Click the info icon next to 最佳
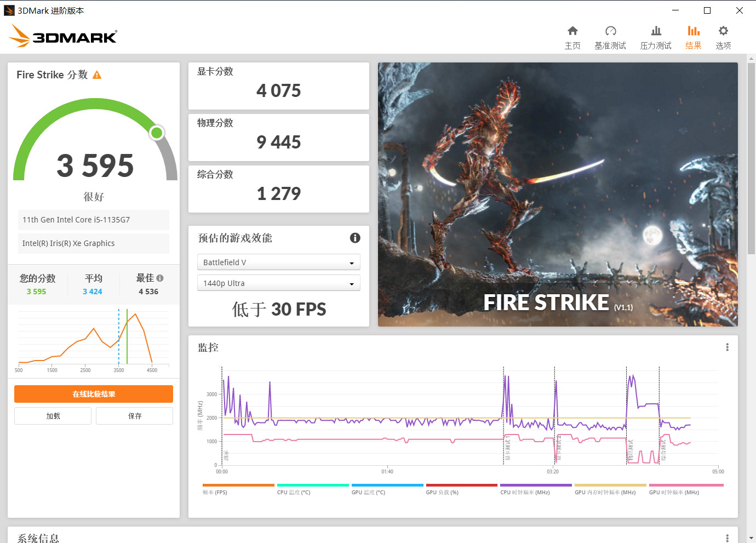This screenshot has height=543, width=756. click(160, 278)
